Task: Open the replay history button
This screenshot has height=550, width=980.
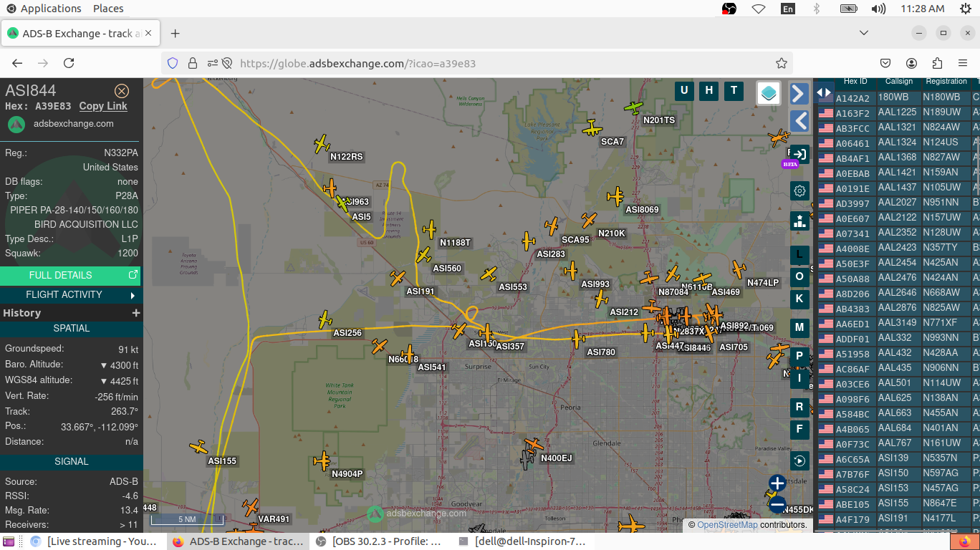Action: [799, 460]
